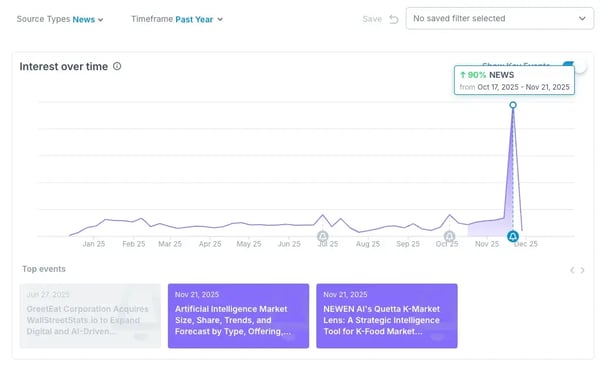The height and width of the screenshot is (372, 609).
Task: Select the peak data point on chart
Action: tap(513, 105)
